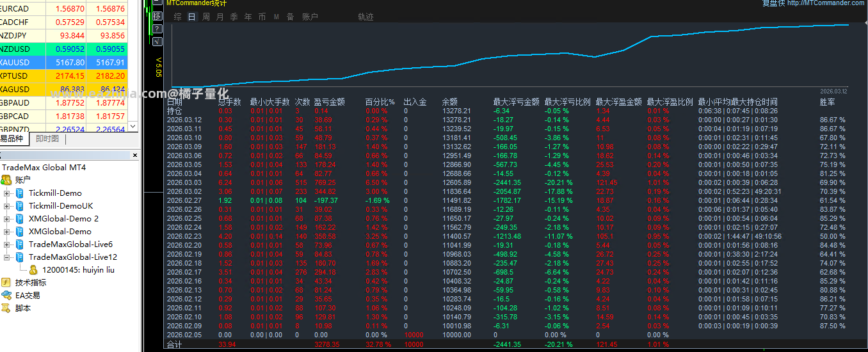
Task: Click the question mark help icon
Action: (157, 29)
